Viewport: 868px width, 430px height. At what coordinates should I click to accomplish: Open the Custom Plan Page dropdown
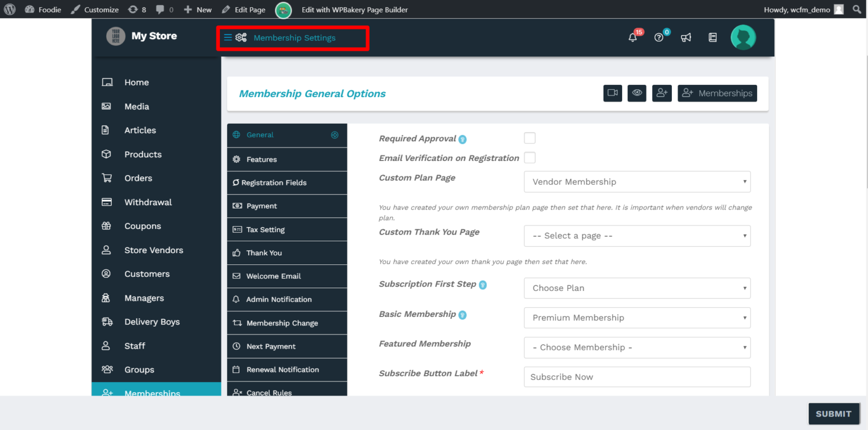(x=637, y=182)
